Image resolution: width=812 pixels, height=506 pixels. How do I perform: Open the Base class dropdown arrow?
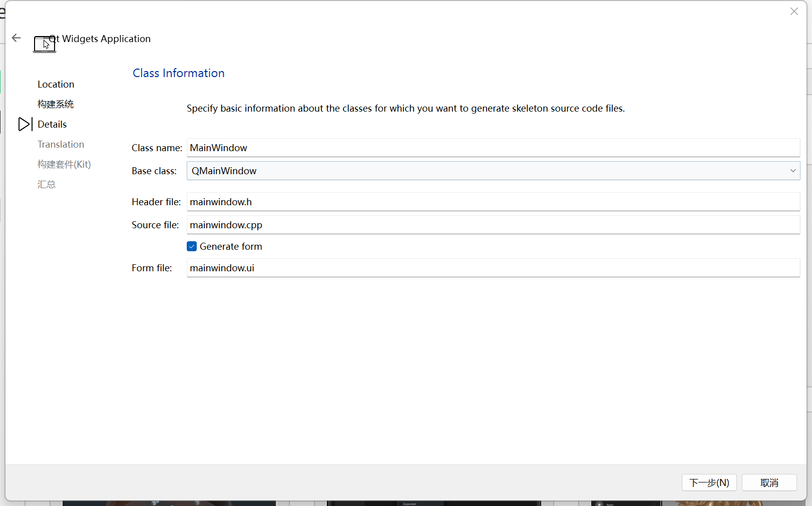(x=793, y=171)
